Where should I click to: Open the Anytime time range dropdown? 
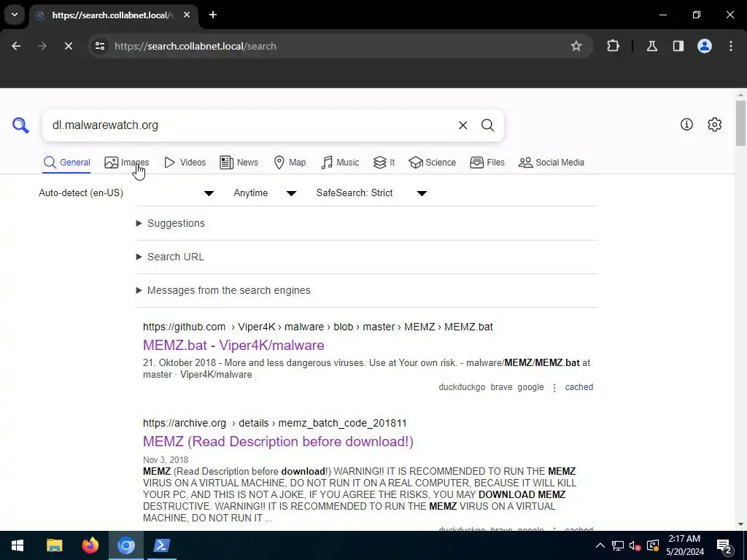(265, 192)
